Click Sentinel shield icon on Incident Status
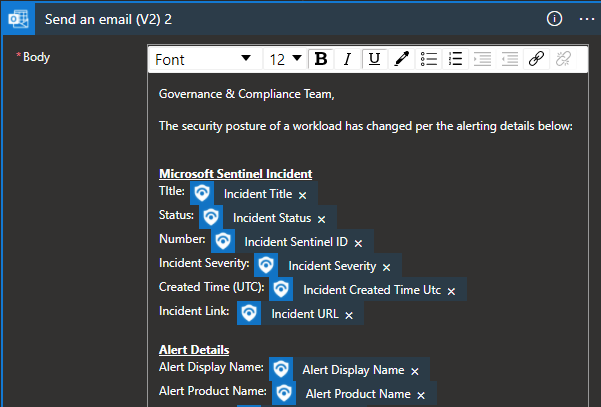The image size is (601, 407). tap(211, 217)
